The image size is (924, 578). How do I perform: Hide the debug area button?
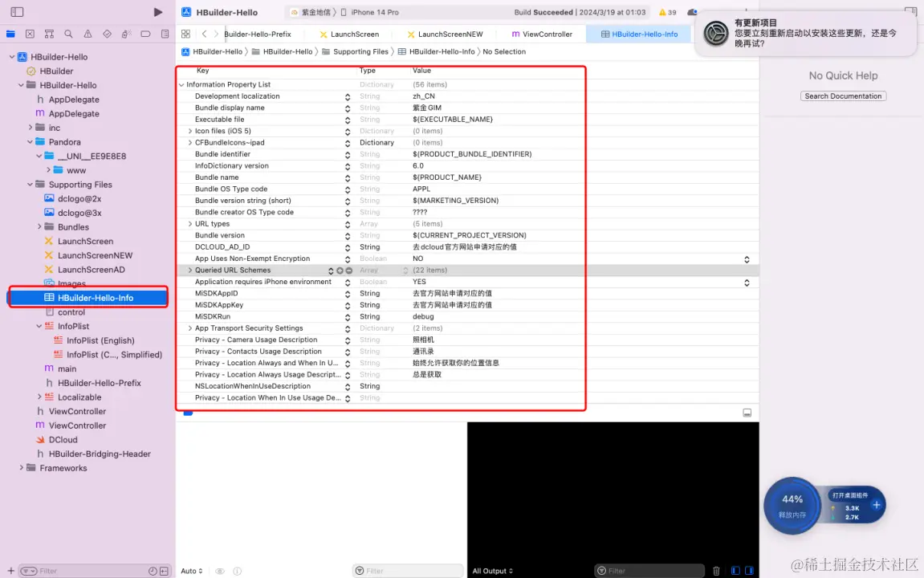click(x=747, y=413)
